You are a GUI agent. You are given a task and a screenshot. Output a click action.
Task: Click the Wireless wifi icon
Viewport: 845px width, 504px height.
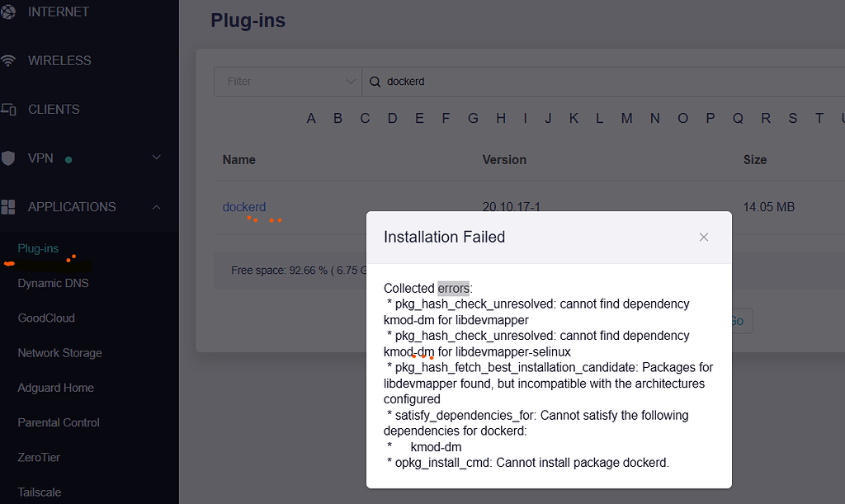(x=7, y=60)
